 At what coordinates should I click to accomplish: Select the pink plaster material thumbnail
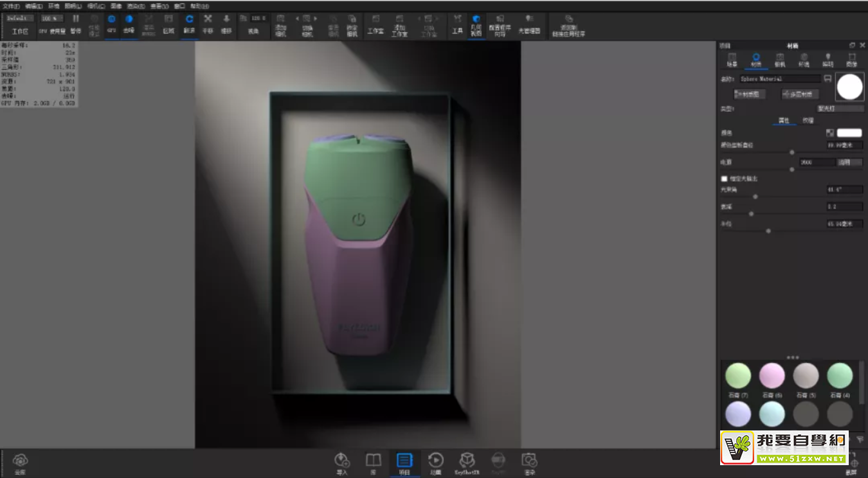click(x=772, y=376)
